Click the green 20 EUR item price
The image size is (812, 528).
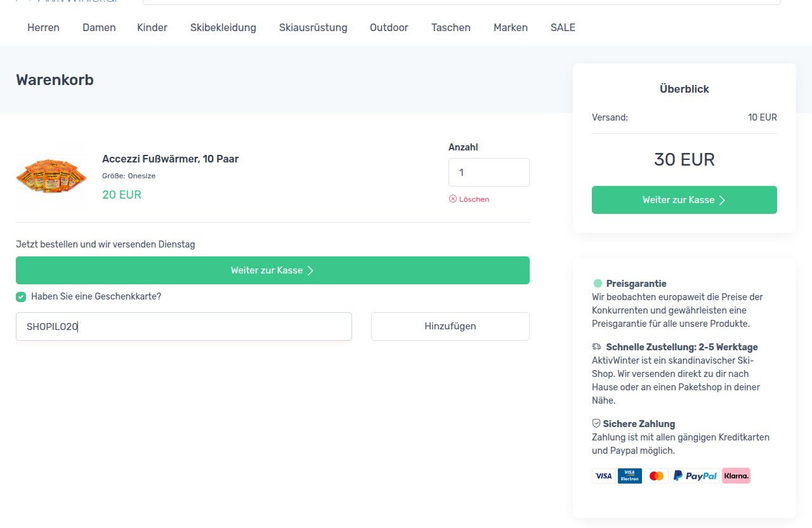point(122,195)
